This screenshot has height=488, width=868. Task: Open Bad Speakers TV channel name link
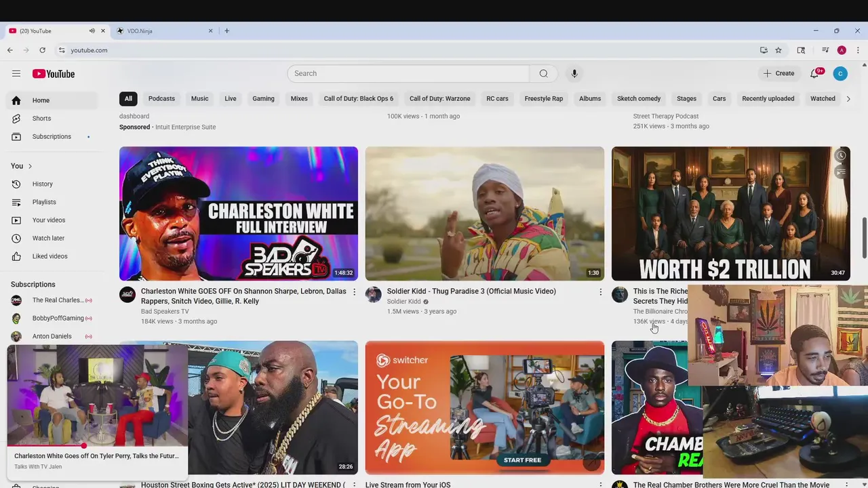pyautogui.click(x=165, y=312)
